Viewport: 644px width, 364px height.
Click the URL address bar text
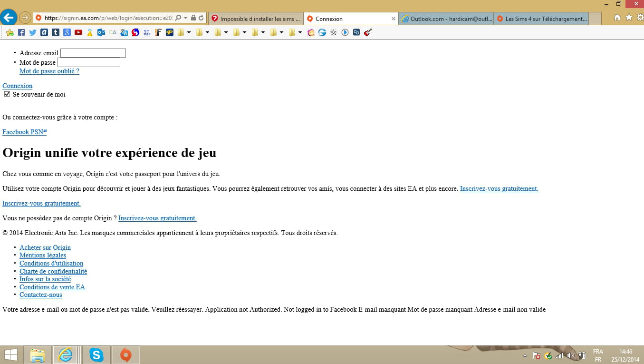(x=108, y=18)
